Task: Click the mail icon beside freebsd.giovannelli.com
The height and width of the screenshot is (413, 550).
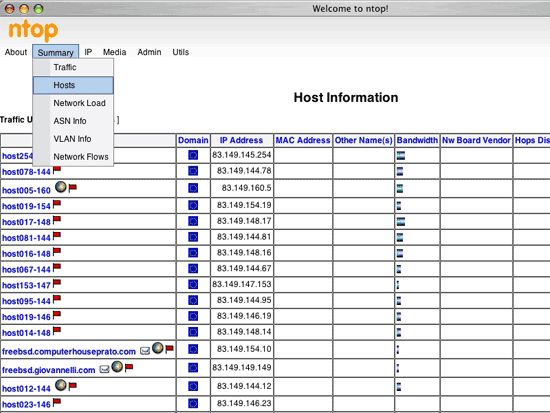Action: (x=105, y=369)
